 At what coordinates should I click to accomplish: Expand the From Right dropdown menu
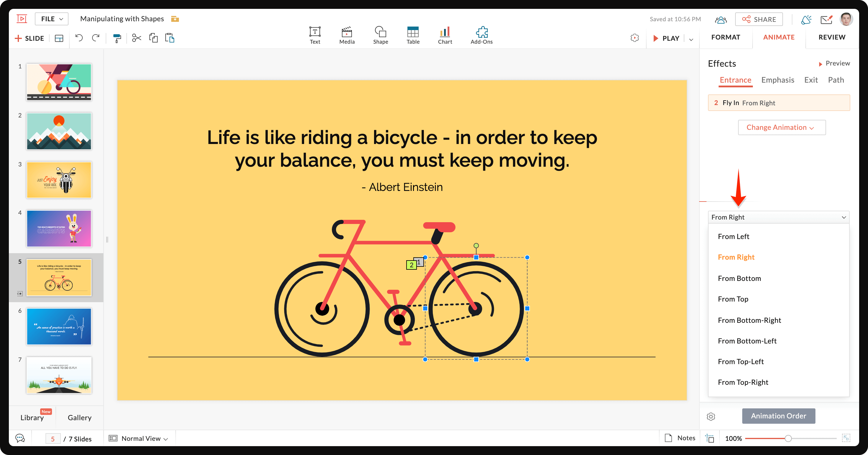click(x=778, y=217)
